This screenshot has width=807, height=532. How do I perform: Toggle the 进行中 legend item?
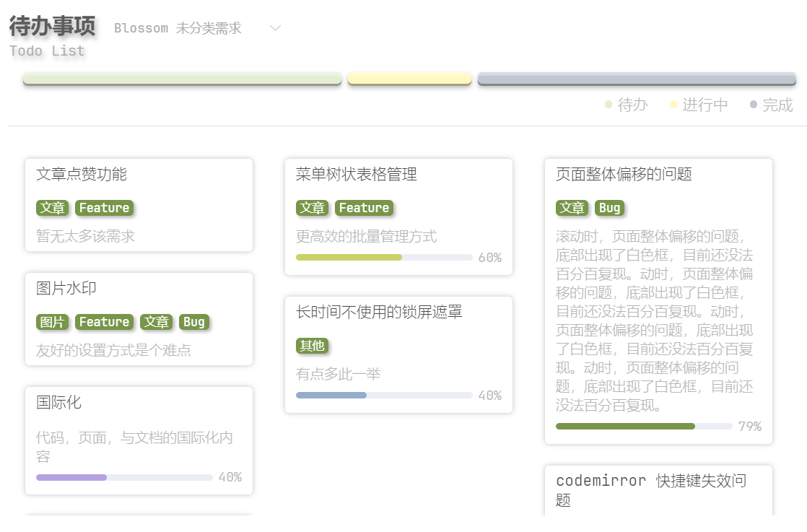(x=699, y=105)
